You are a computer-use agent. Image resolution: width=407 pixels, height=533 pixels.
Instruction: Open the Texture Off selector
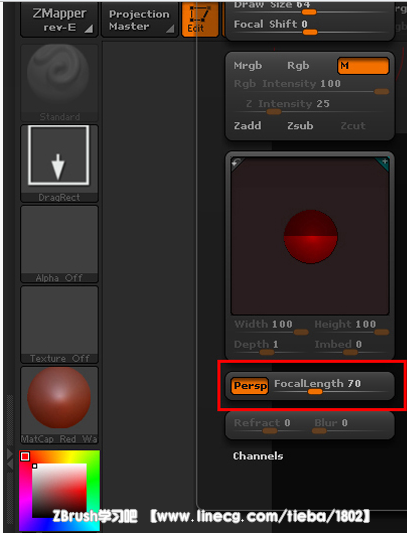tap(59, 324)
